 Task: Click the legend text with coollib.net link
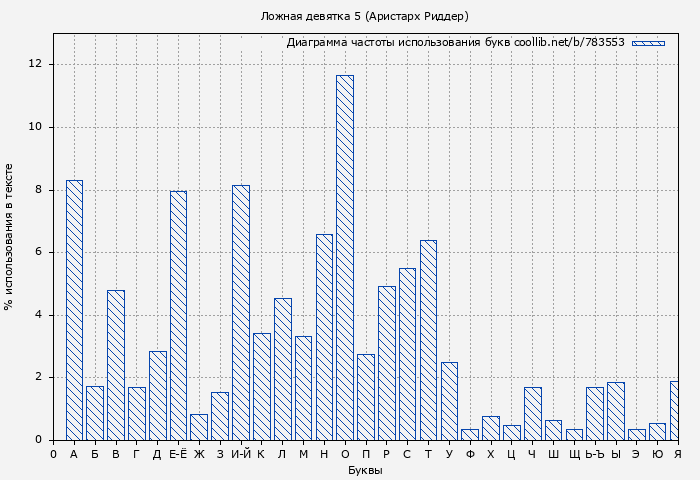455,43
